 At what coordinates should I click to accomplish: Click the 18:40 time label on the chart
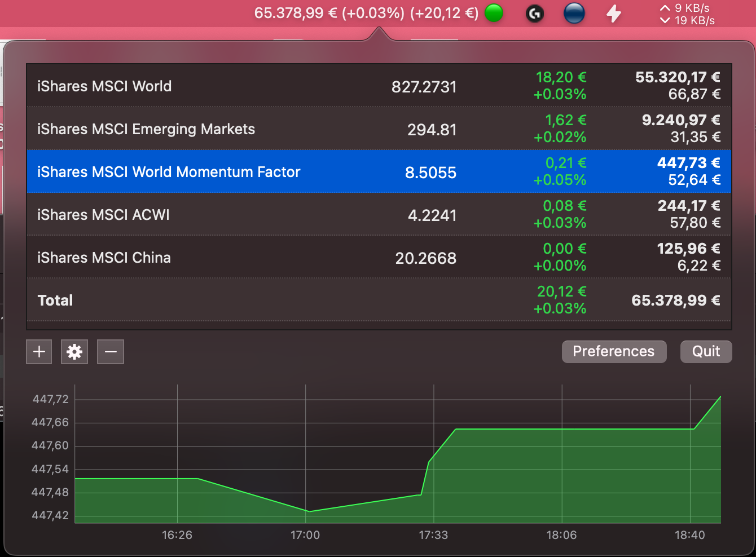[x=690, y=535]
